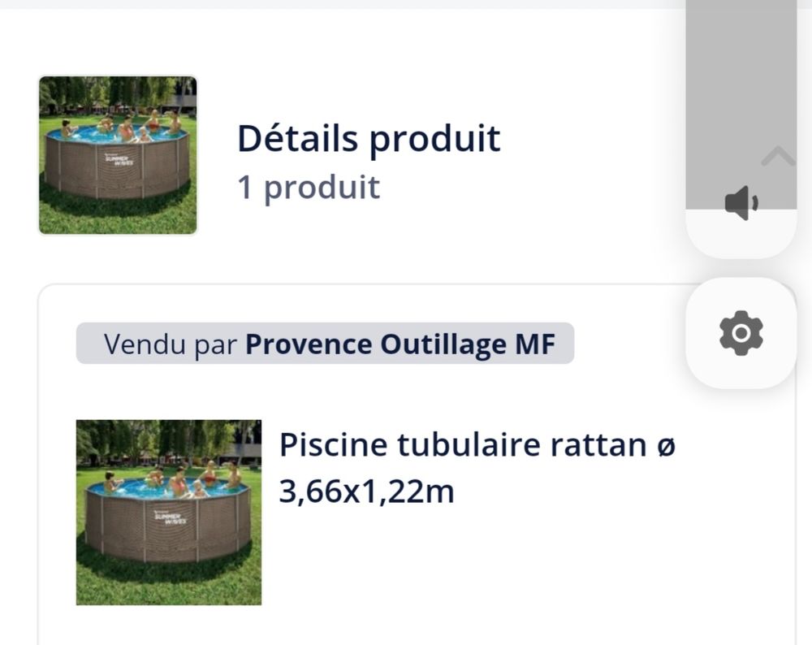The height and width of the screenshot is (645, 812).
Task: Click the Piscine tubulaire rattan product title
Action: [477, 468]
